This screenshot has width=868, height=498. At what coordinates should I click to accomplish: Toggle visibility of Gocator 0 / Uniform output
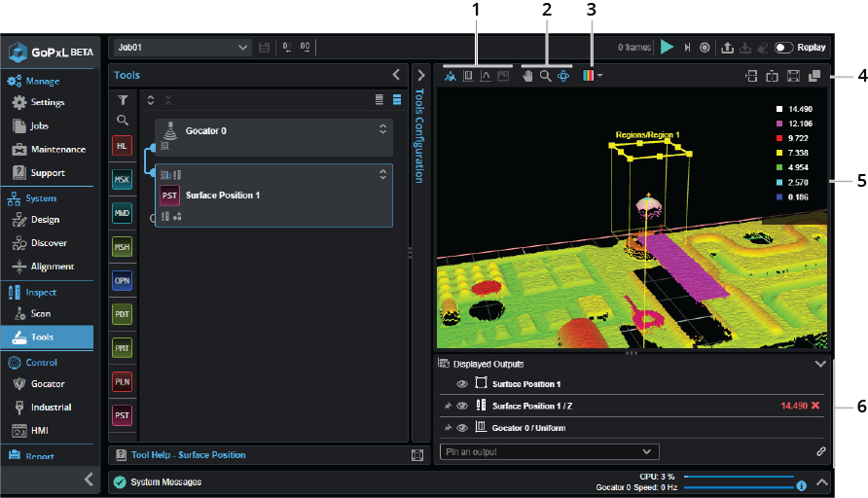(462, 428)
